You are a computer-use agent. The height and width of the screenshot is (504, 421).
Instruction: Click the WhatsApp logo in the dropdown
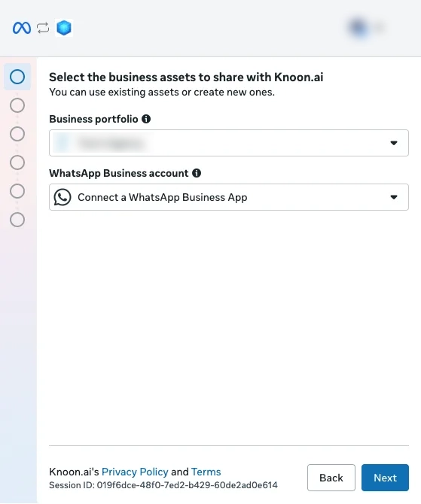63,197
